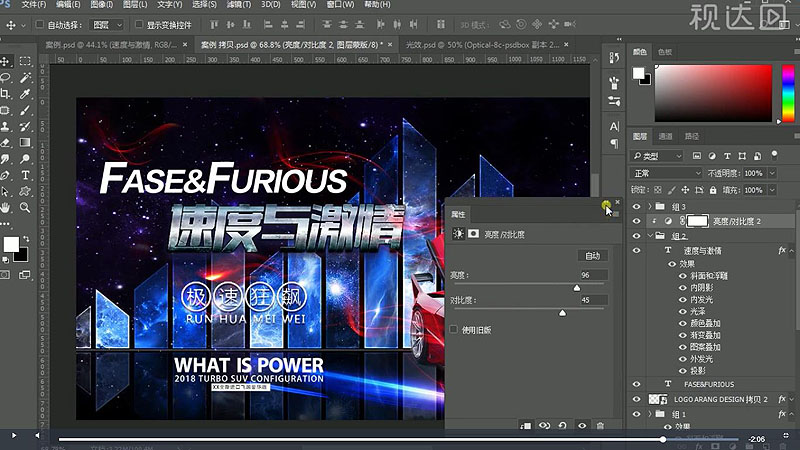
Task: Open the 不透明度 opacity slider arrow
Action: coord(772,173)
